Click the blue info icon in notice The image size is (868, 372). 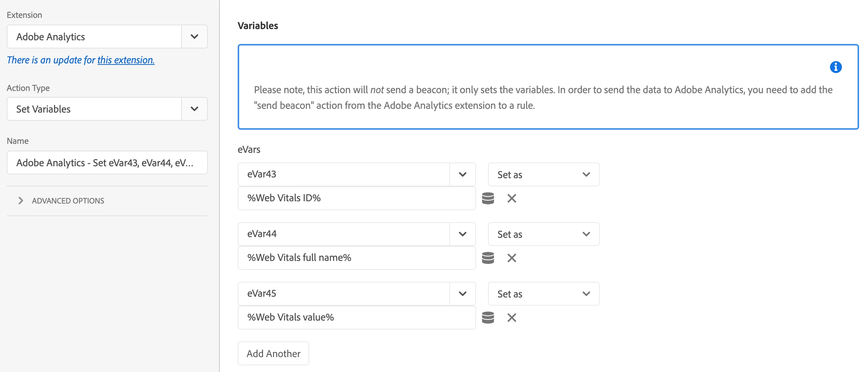click(836, 67)
